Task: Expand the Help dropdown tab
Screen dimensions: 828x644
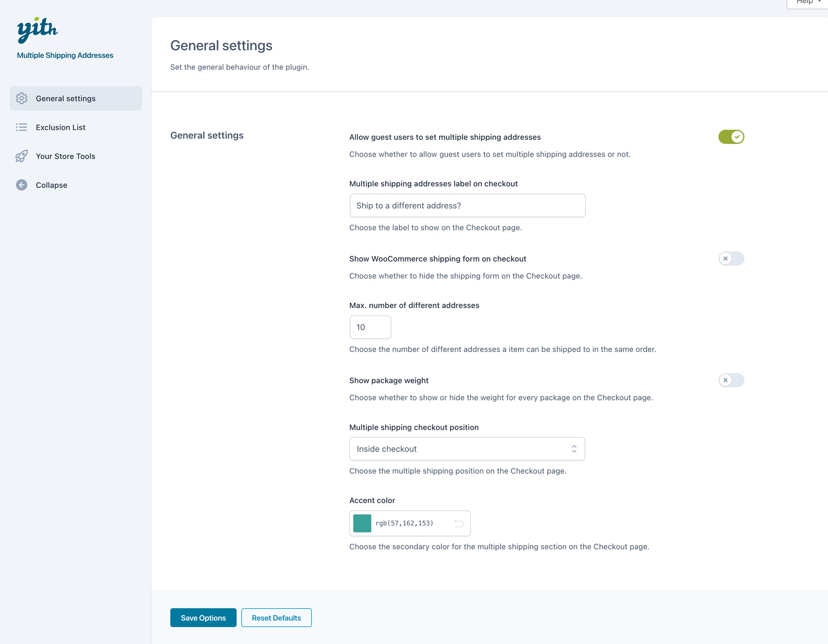Action: coord(808,2)
